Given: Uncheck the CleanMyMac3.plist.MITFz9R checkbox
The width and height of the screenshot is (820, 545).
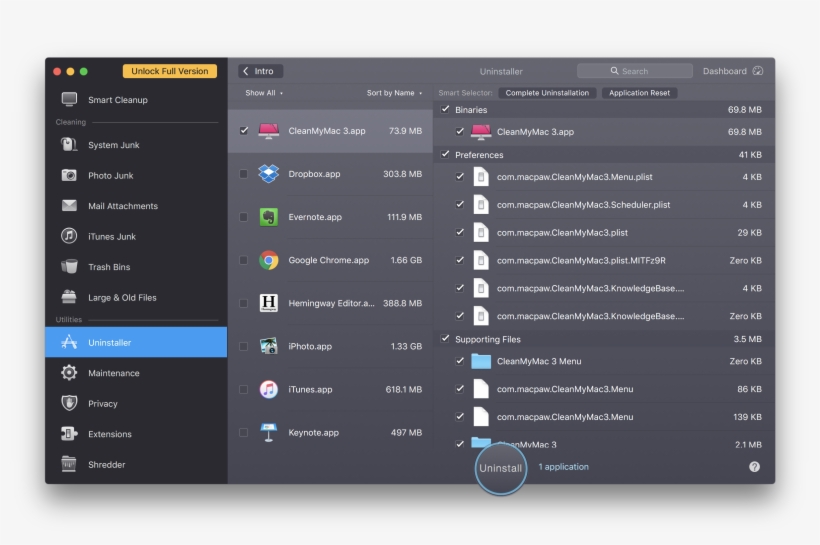Looking at the screenshot, I should click(x=460, y=260).
